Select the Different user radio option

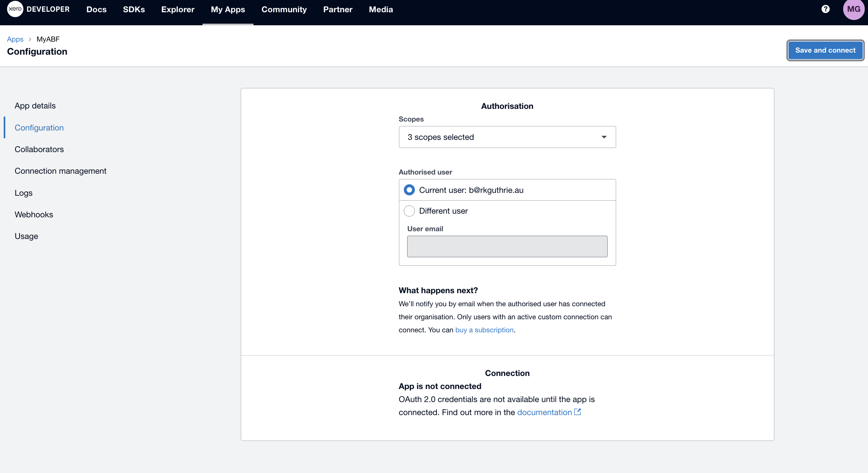(x=409, y=211)
